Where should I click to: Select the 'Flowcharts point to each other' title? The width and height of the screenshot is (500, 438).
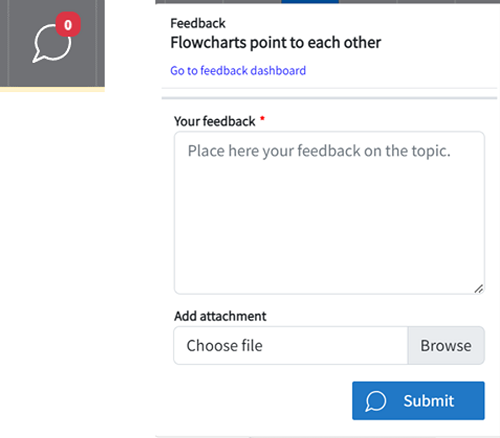[x=276, y=43]
